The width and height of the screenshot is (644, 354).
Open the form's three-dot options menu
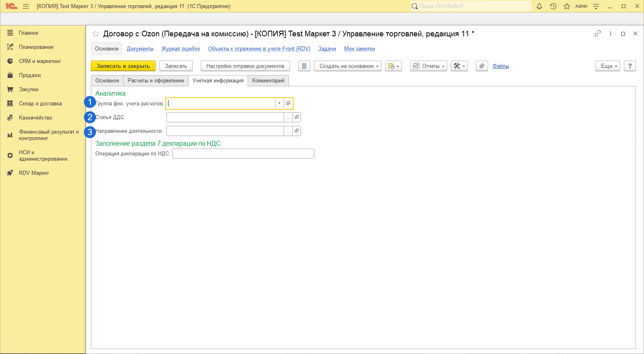[x=610, y=34]
